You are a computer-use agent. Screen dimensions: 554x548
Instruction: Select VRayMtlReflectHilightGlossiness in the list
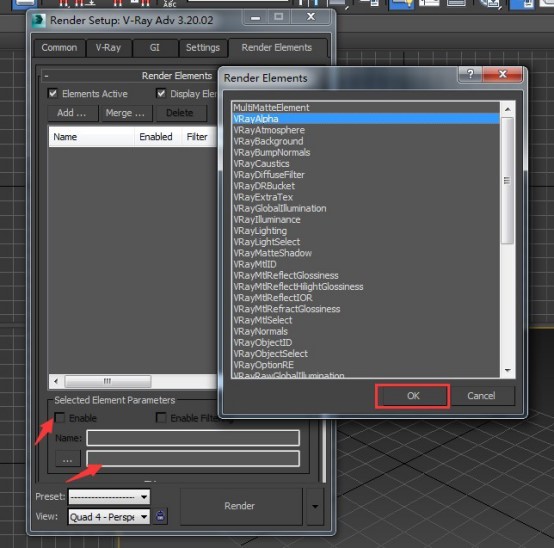[366, 287]
